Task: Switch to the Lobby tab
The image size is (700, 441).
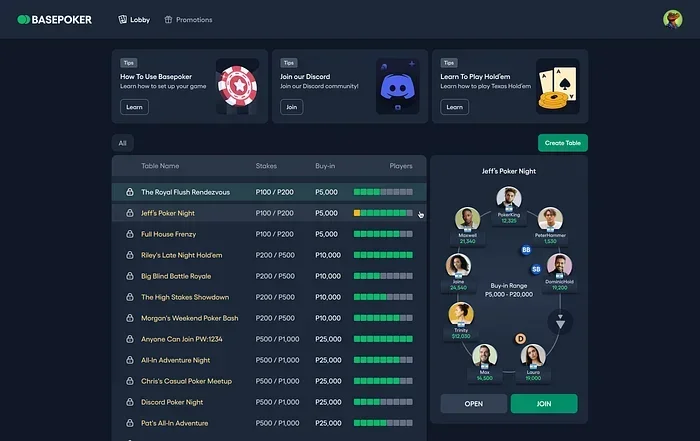Action: pos(133,19)
